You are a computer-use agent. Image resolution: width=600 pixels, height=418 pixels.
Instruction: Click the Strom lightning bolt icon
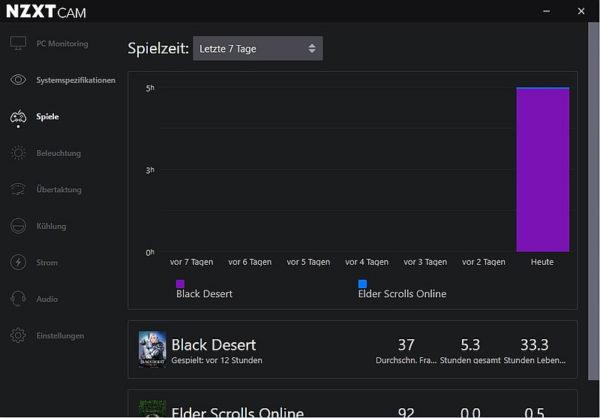coord(18,262)
